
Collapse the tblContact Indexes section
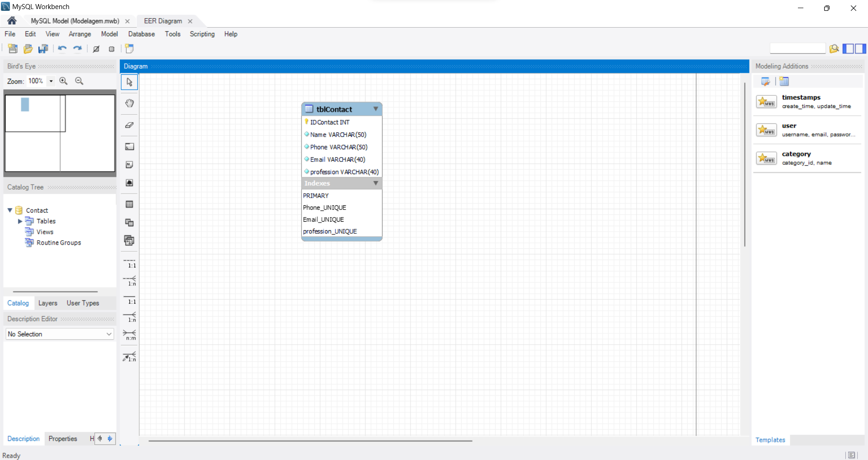376,183
